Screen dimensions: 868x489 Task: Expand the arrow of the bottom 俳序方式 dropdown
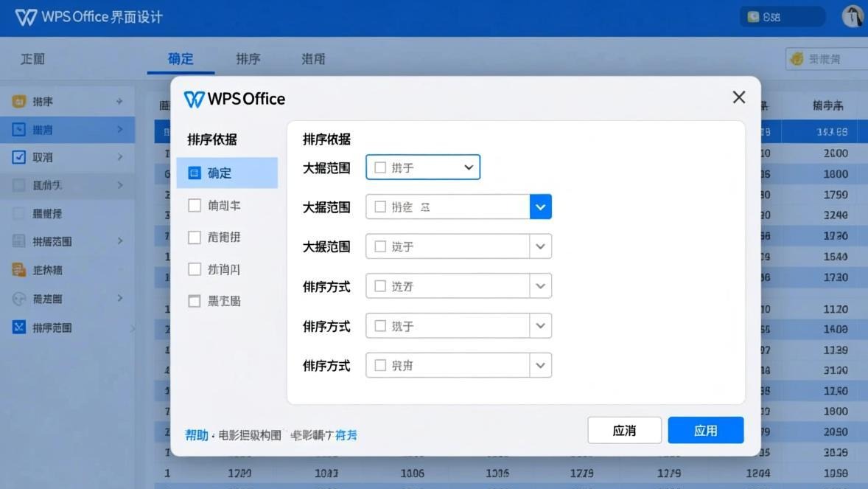pyautogui.click(x=540, y=365)
